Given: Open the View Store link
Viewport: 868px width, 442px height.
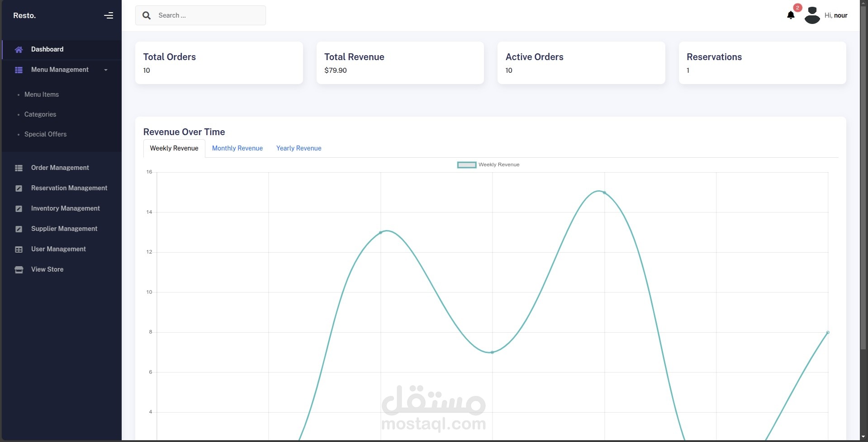Looking at the screenshot, I should click(47, 269).
